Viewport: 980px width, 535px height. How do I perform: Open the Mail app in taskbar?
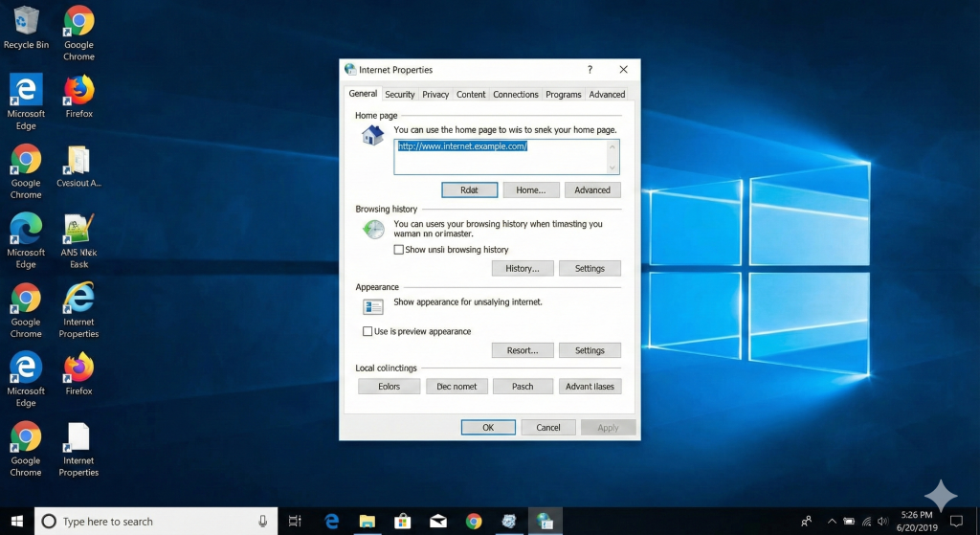pos(438,521)
